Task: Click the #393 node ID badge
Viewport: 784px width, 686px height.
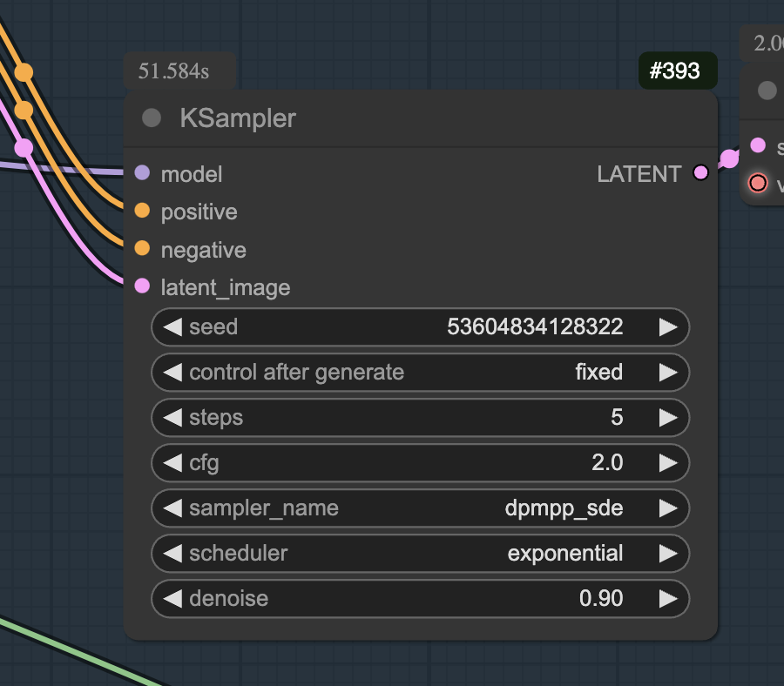Action: click(x=678, y=71)
